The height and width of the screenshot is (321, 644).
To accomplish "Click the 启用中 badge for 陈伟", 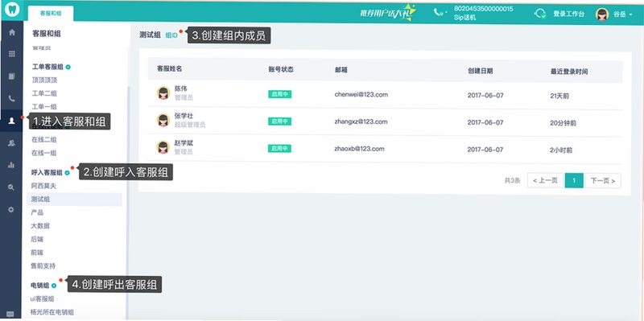I will coord(279,94).
